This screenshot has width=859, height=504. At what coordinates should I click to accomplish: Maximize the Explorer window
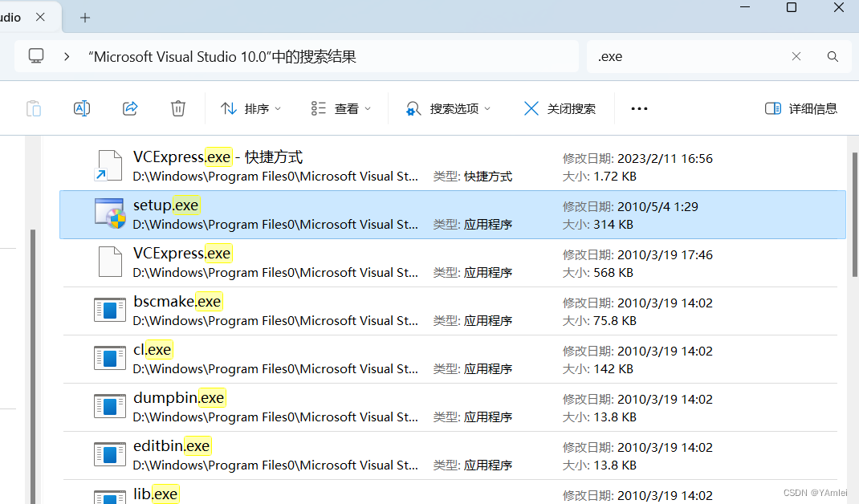tap(791, 8)
